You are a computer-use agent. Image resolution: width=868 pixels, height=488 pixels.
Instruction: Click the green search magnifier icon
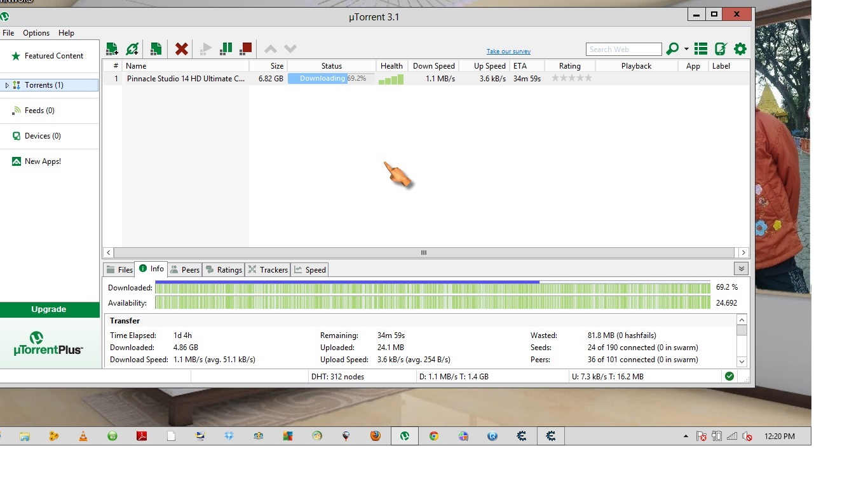pyautogui.click(x=672, y=49)
